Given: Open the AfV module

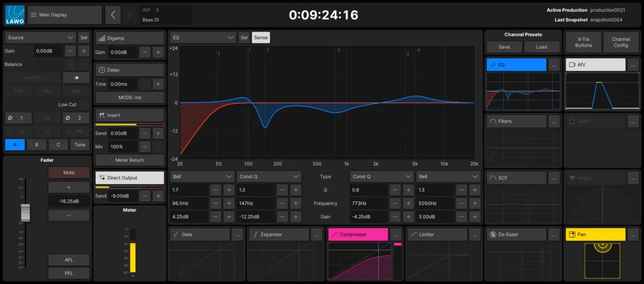Looking at the screenshot, I should tap(596, 64).
